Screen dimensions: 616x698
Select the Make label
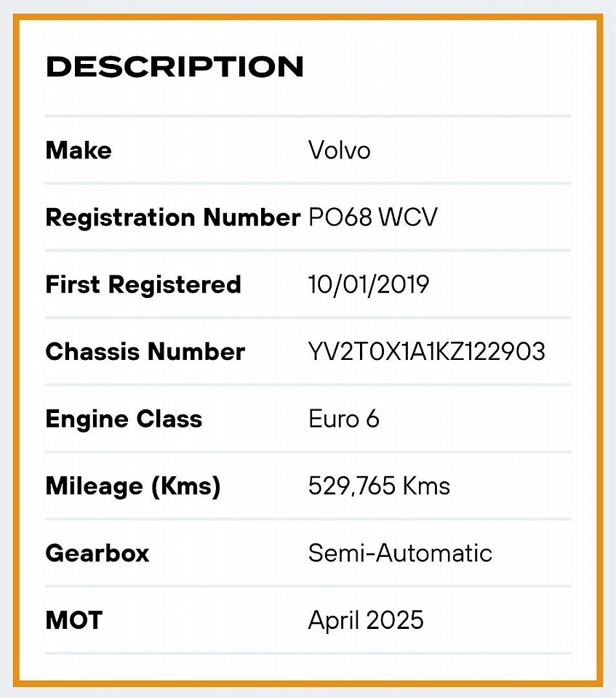click(x=79, y=150)
